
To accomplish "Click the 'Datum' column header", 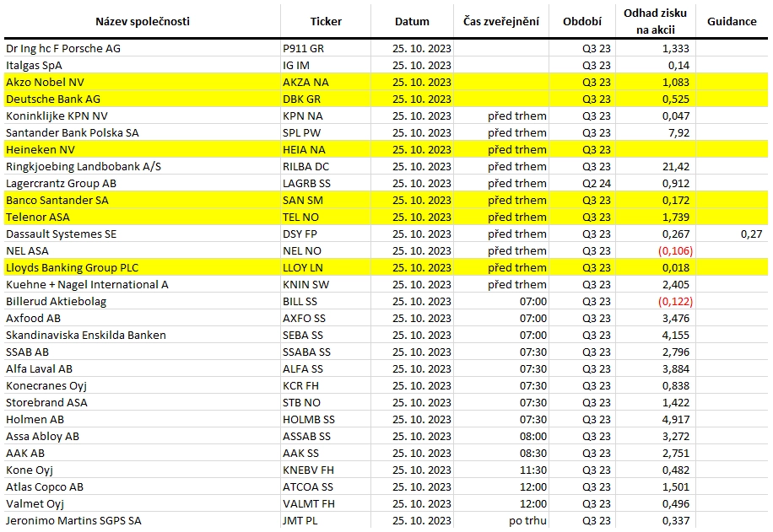I will pos(412,21).
